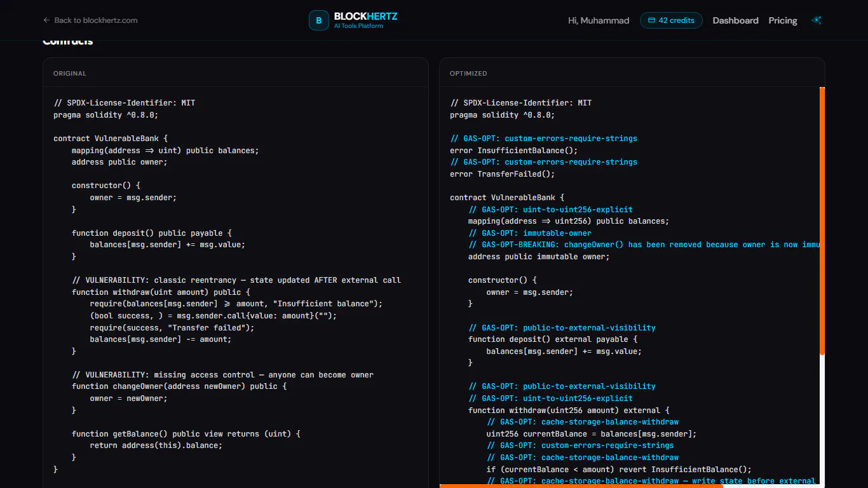Click the 'address public owner;' line
The height and width of the screenshot is (488, 868).
119,162
